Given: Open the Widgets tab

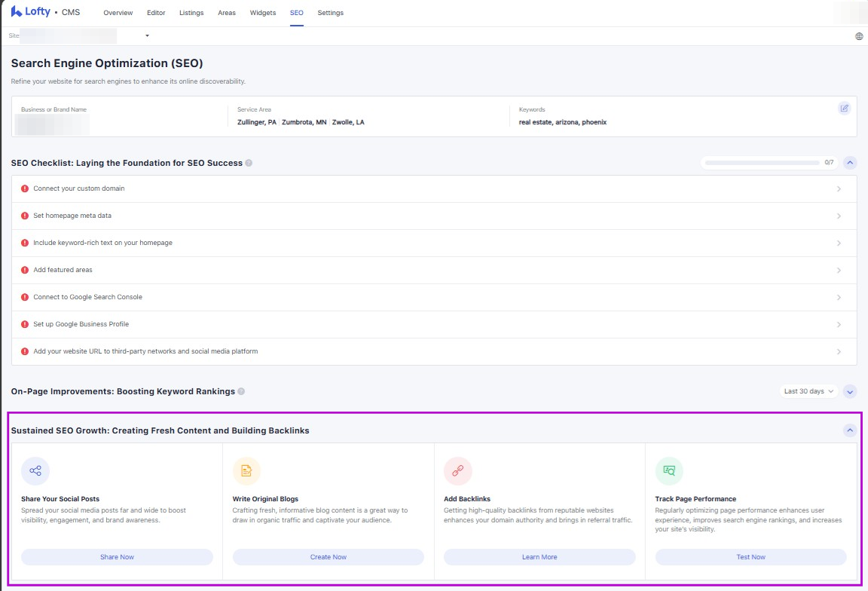Looking at the screenshot, I should click(263, 13).
